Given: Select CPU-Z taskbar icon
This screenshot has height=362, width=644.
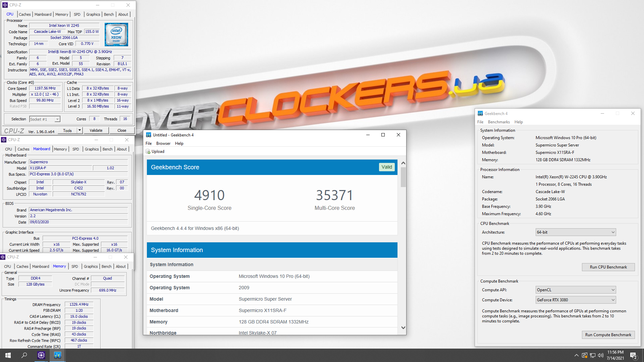Looking at the screenshot, I should 41,355.
